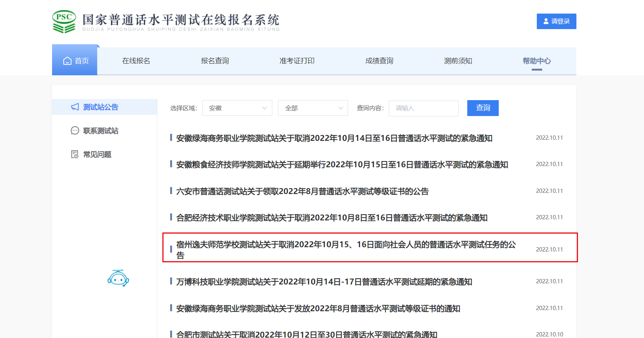Viewport: 644px width, 338px height.
Task: Open the 测前须知 tab
Action: pos(458,61)
